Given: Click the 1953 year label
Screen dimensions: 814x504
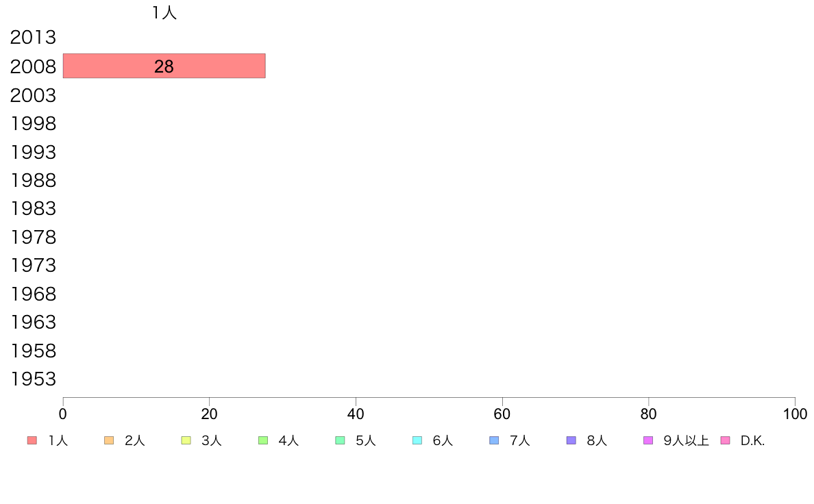Looking at the screenshot, I should (33, 379).
